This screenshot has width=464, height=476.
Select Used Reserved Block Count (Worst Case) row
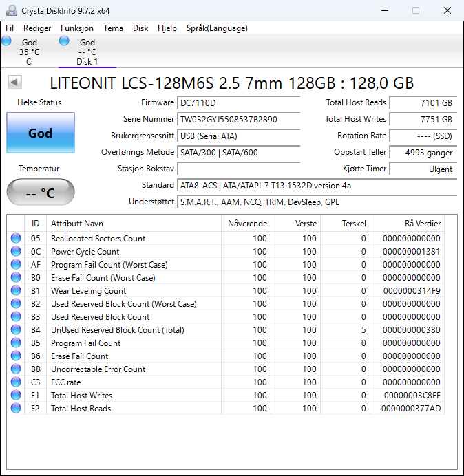click(x=226, y=303)
